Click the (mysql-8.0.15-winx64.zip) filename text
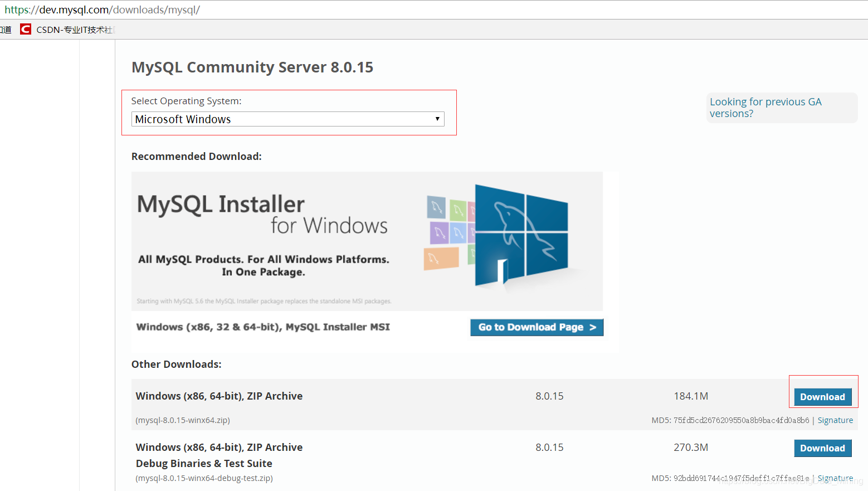Viewport: 868px width, 491px height. [183, 420]
